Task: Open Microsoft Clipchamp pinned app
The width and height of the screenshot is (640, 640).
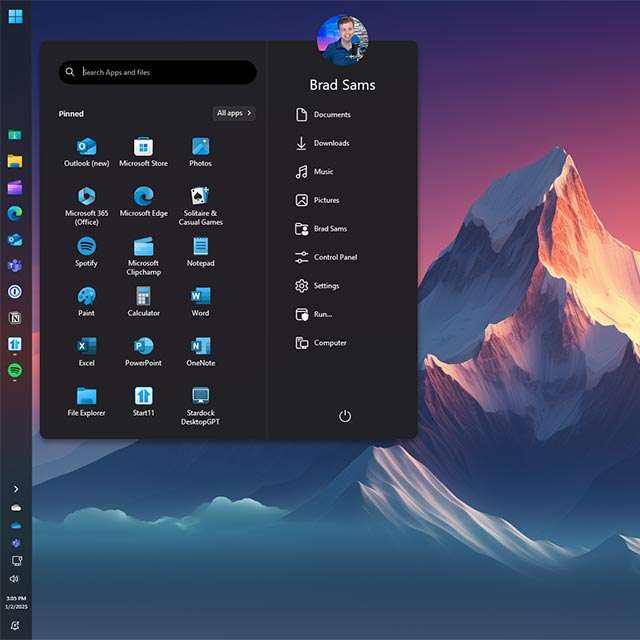Action: coord(143,256)
